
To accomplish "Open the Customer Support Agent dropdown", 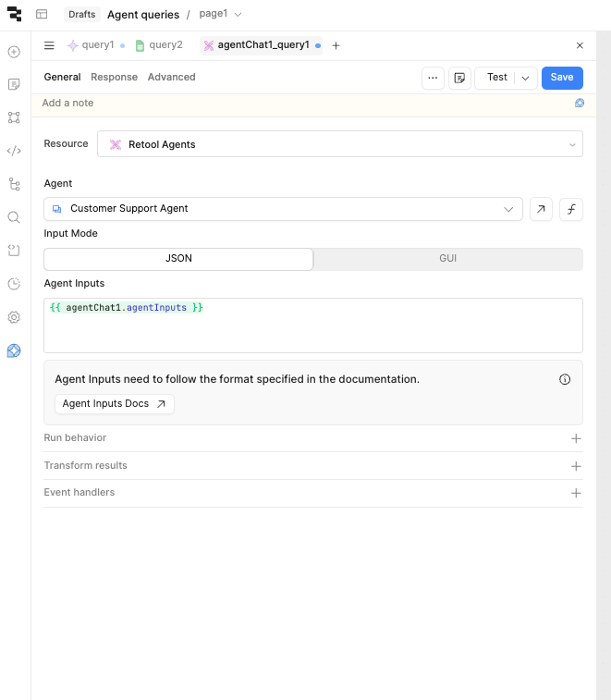I will coord(283,209).
